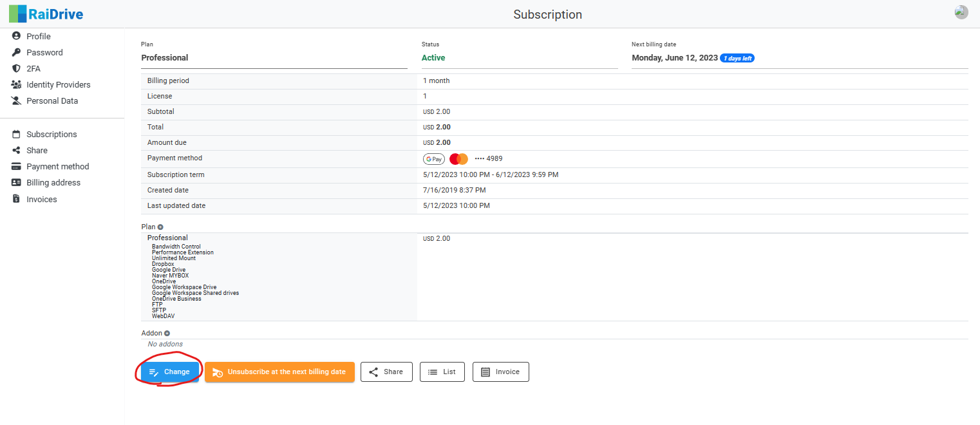980x425 pixels.
Task: Click the License value "1"
Action: coord(425,97)
